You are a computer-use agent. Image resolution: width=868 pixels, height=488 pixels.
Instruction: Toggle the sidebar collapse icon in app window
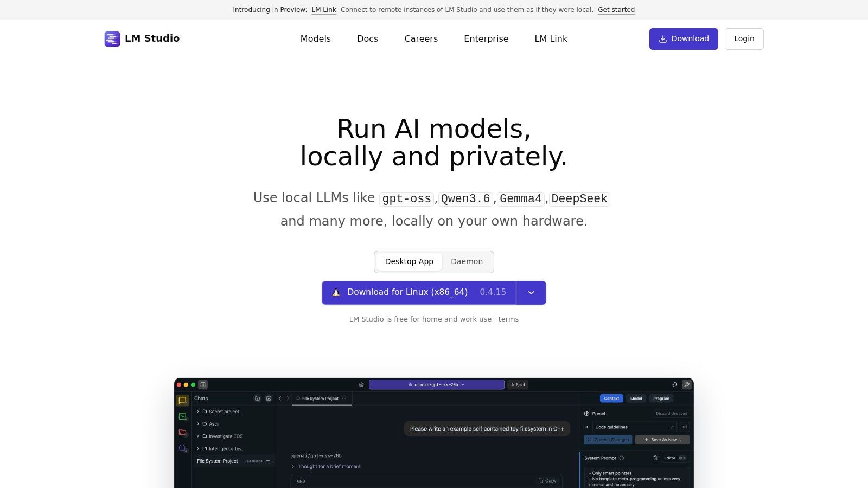pos(203,385)
